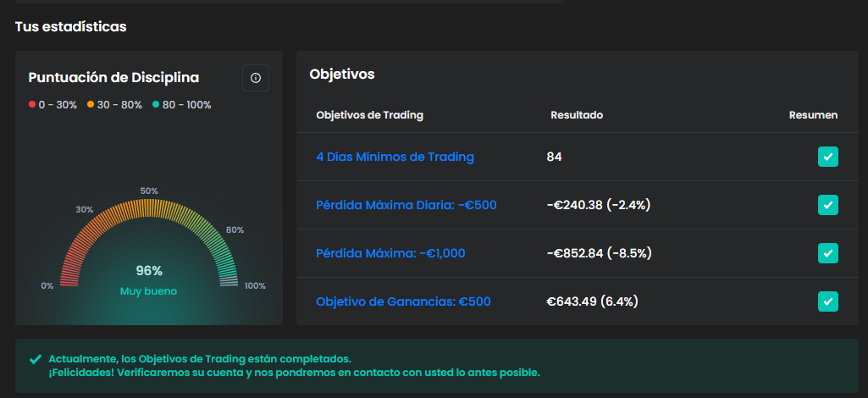Viewport: 868px width, 398px height.
Task: Click the 96% Muy bueno gauge reading
Action: 149,279
